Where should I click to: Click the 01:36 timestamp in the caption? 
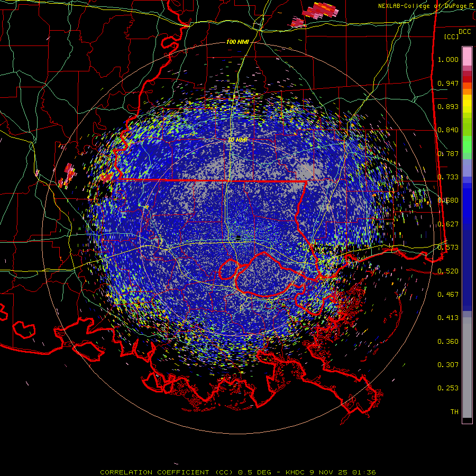[x=364, y=472]
